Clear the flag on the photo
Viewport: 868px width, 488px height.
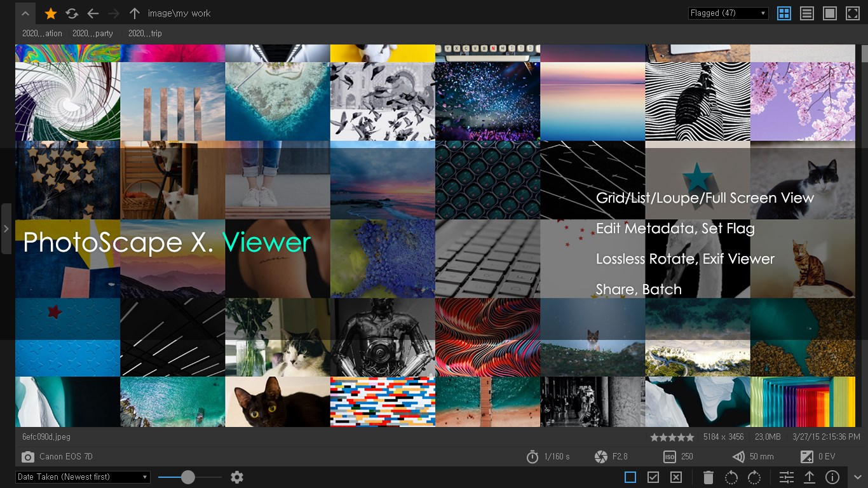pyautogui.click(x=629, y=477)
